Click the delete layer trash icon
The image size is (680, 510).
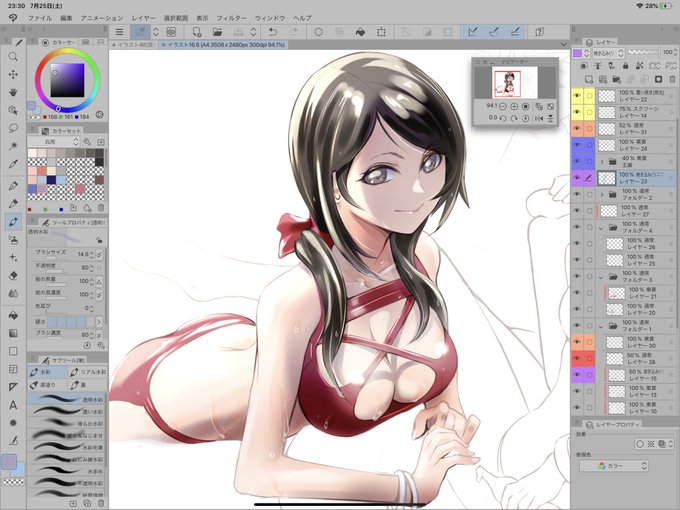(672, 79)
